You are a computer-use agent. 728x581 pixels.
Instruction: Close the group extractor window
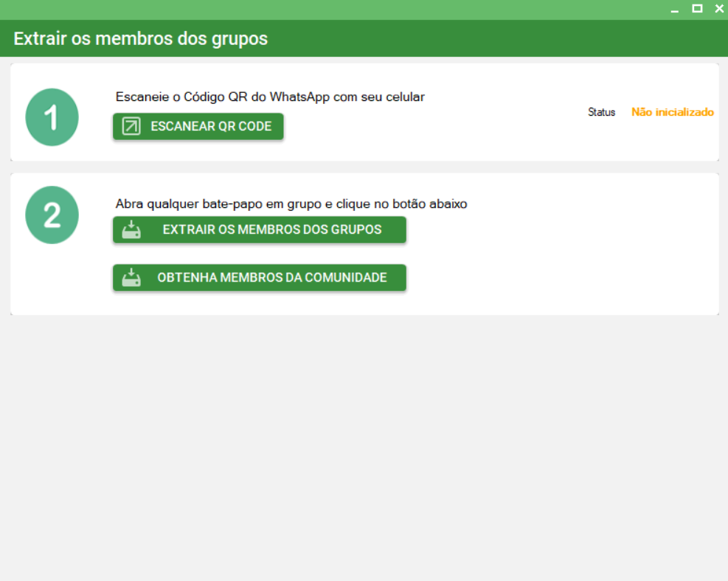pyautogui.click(x=719, y=9)
